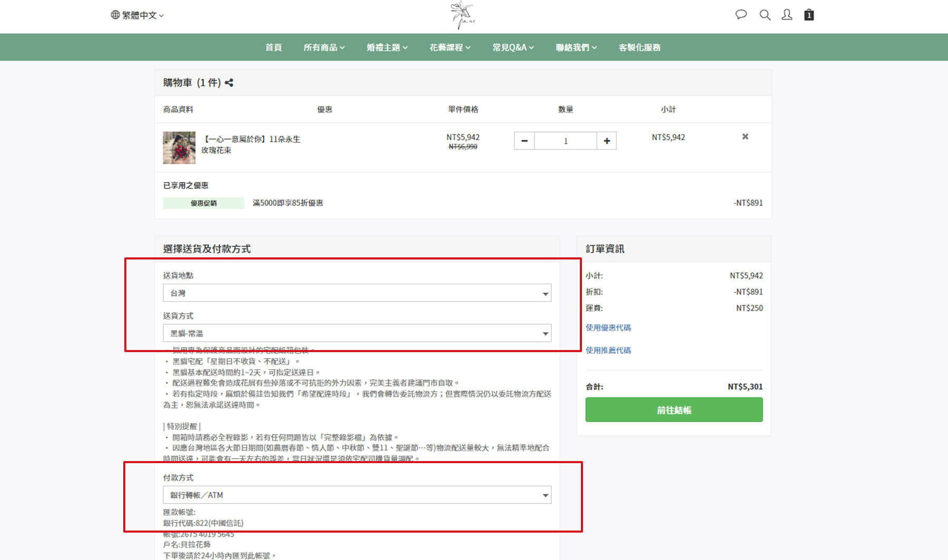Open the shopping bag cart icon
Viewport: 948px width, 560px height.
[809, 15]
